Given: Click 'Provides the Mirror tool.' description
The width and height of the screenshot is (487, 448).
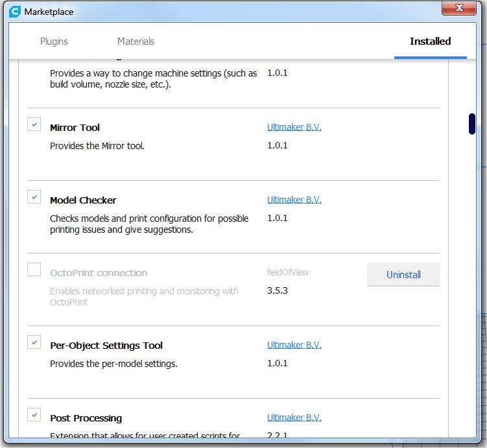Looking at the screenshot, I should [97, 146].
